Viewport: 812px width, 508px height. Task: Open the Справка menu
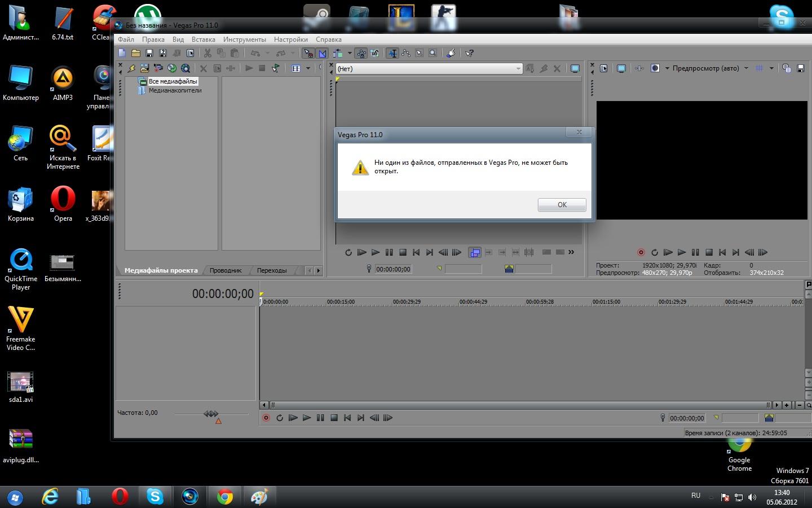[329, 40]
